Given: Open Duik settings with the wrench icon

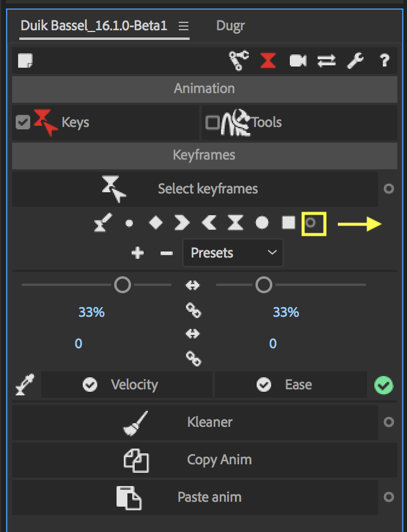Looking at the screenshot, I should click(x=355, y=60).
